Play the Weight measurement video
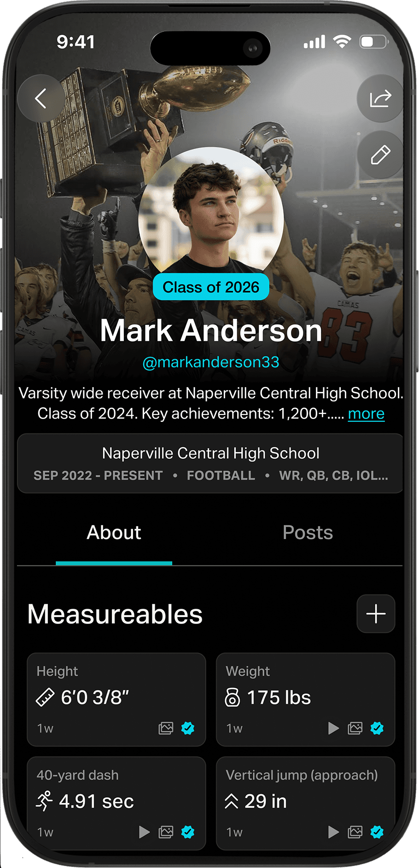Image resolution: width=419 pixels, height=868 pixels. point(333,728)
